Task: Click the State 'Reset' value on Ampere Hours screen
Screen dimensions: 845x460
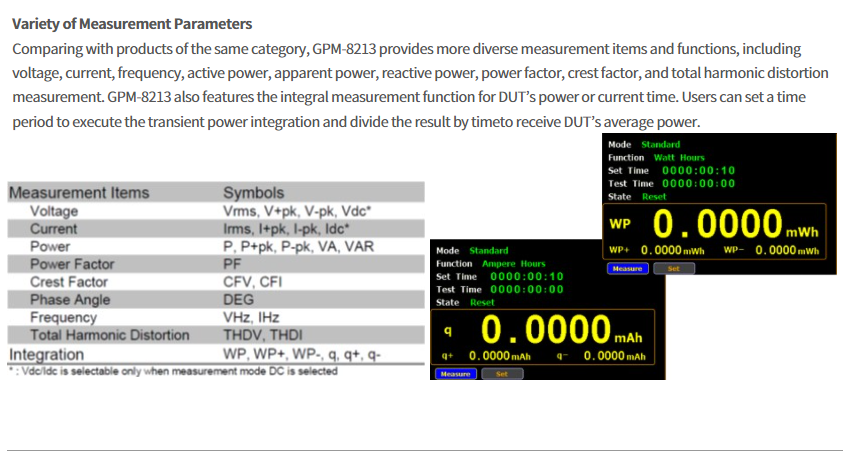Action: tap(482, 303)
